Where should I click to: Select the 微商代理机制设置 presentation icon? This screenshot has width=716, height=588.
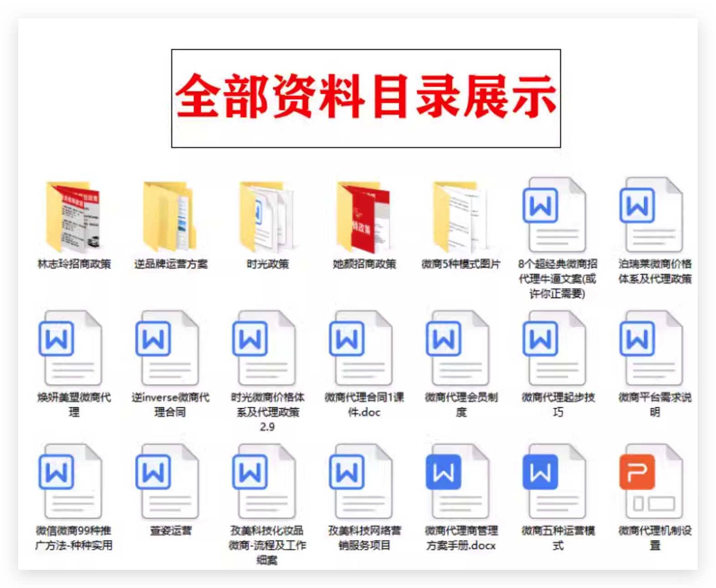click(651, 482)
